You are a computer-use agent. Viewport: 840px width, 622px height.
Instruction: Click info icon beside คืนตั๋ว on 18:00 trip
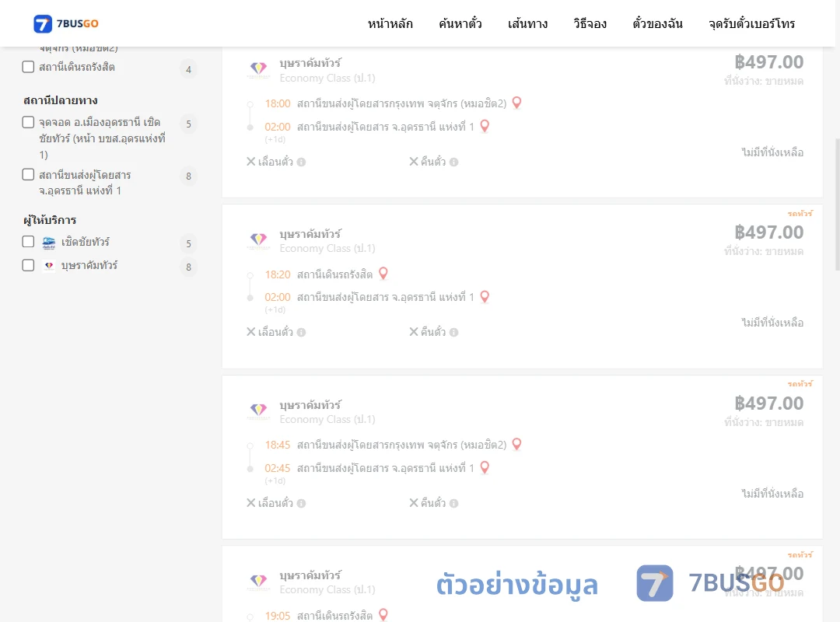453,162
